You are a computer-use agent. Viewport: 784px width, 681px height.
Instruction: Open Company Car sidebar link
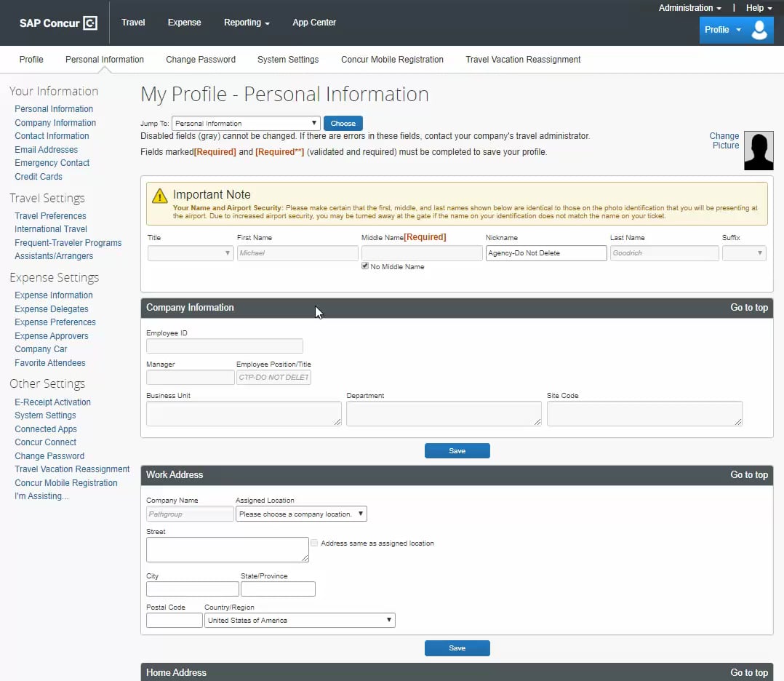tap(41, 349)
